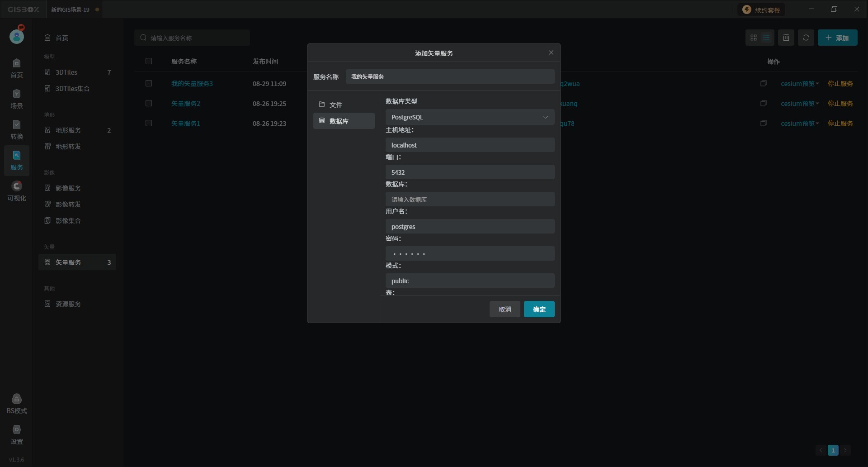Click the 取消 cancel button
The width and height of the screenshot is (868, 467).
[x=505, y=310]
